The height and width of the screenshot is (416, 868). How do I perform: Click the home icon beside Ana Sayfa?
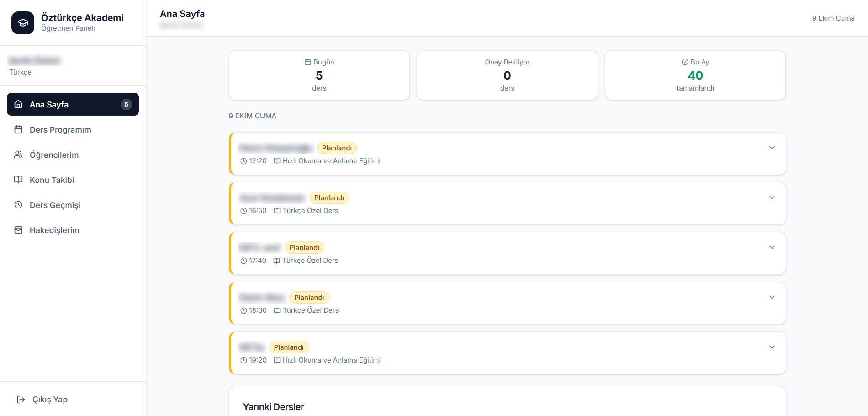[x=18, y=104]
